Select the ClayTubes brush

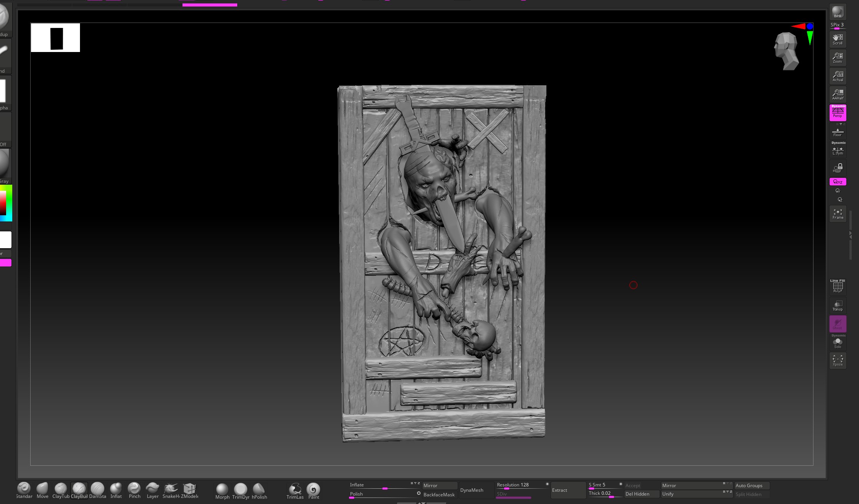pos(61,491)
